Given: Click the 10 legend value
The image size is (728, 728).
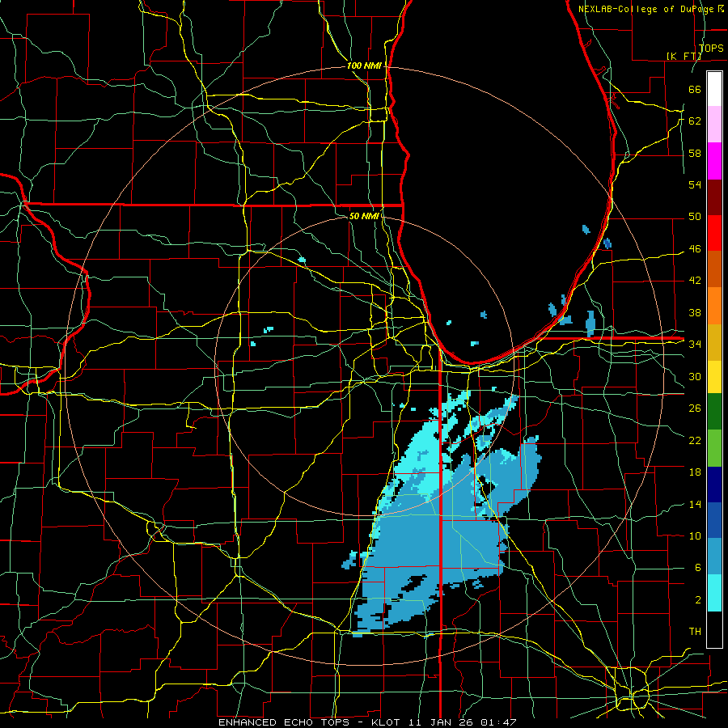Looking at the screenshot, I should click(695, 535).
